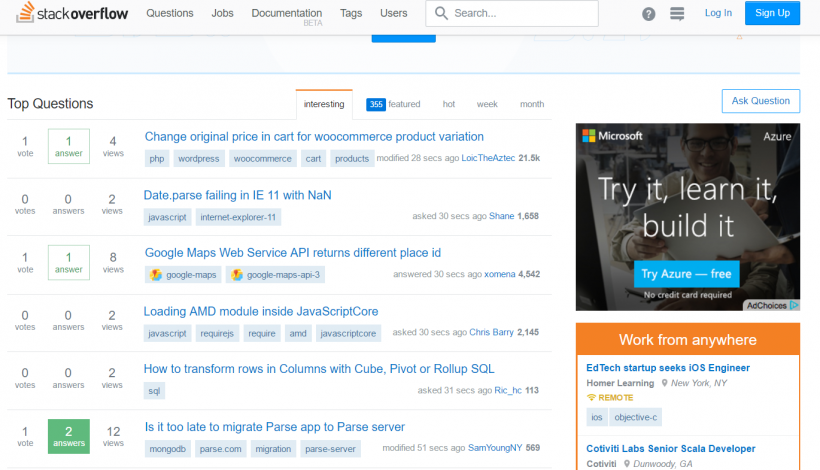Click the objective-c job tag
The image size is (820, 470).
pos(635,417)
